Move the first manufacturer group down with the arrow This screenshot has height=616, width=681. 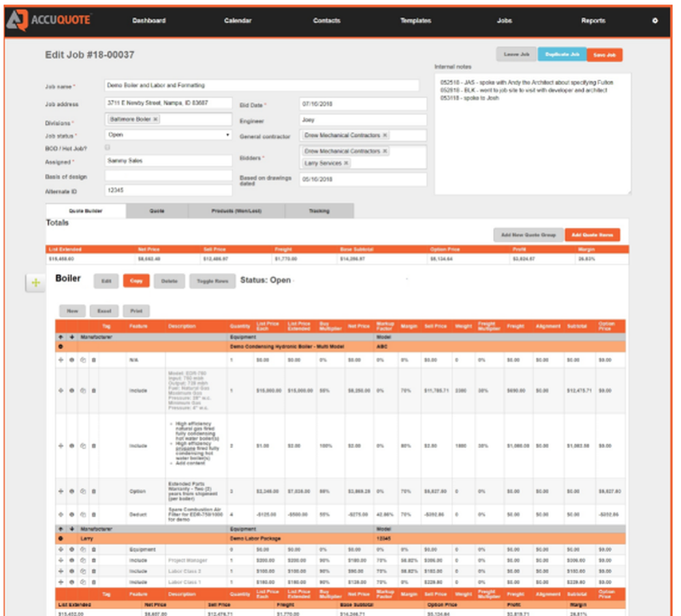[x=72, y=337]
